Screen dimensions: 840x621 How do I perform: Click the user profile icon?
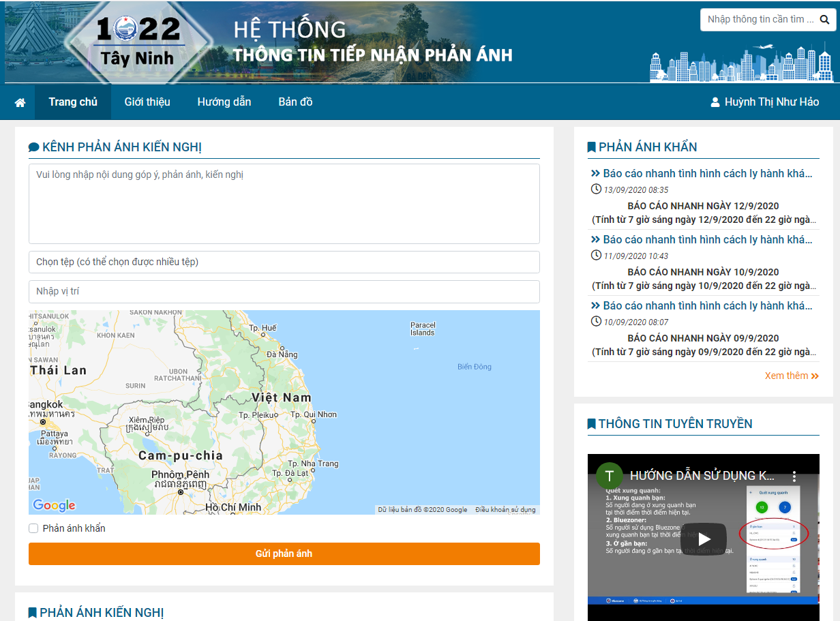(715, 102)
